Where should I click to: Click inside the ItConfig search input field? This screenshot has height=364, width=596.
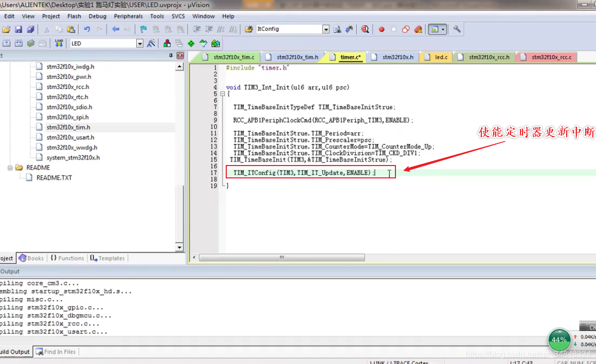pos(289,29)
